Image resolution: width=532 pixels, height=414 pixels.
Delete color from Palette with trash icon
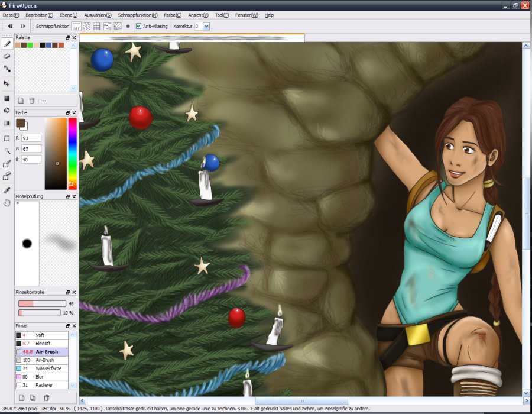[32, 101]
